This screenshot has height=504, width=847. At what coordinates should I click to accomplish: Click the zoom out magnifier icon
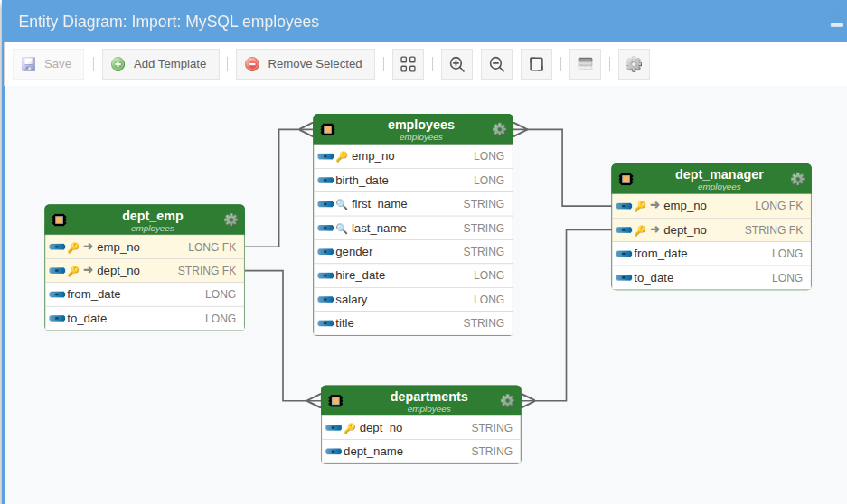(496, 64)
